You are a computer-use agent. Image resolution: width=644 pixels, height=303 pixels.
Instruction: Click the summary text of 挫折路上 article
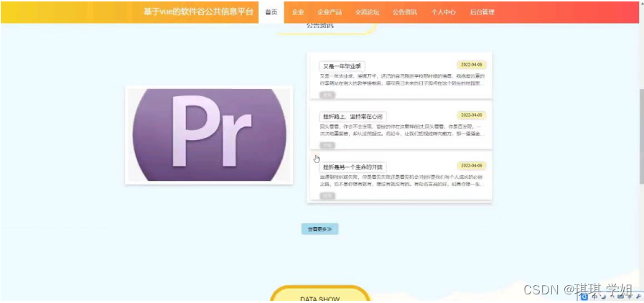(x=402, y=130)
